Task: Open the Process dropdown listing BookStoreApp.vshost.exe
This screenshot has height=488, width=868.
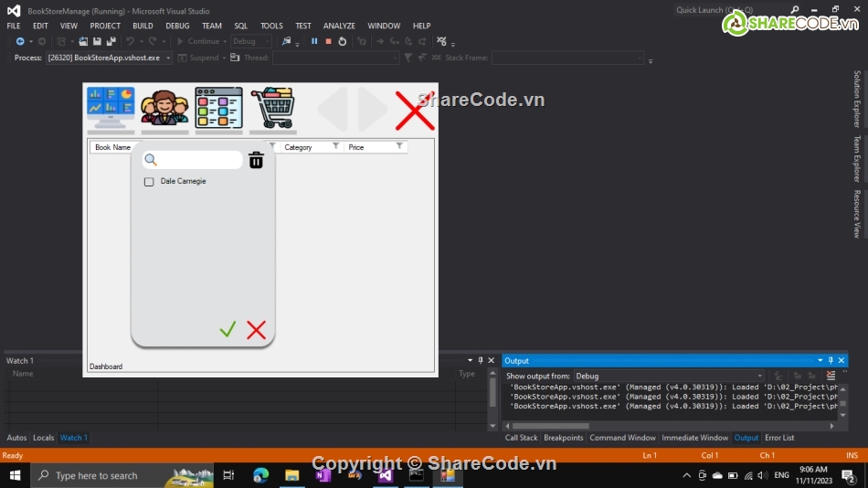Action: (109, 58)
